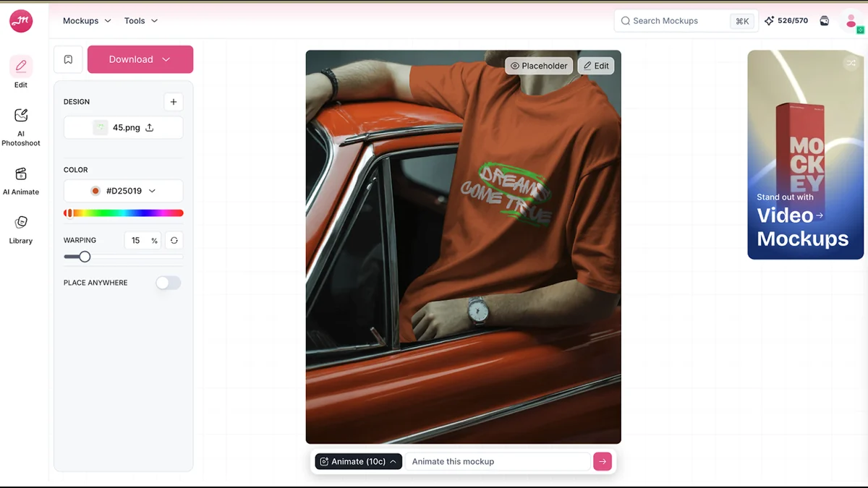
Task: Click the Edit button on mockup
Action: tap(596, 66)
